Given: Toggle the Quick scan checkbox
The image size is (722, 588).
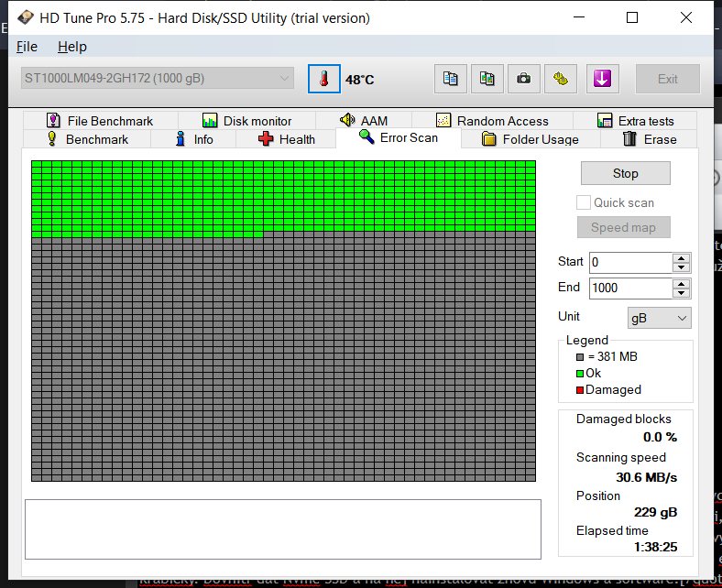Looking at the screenshot, I should [584, 202].
